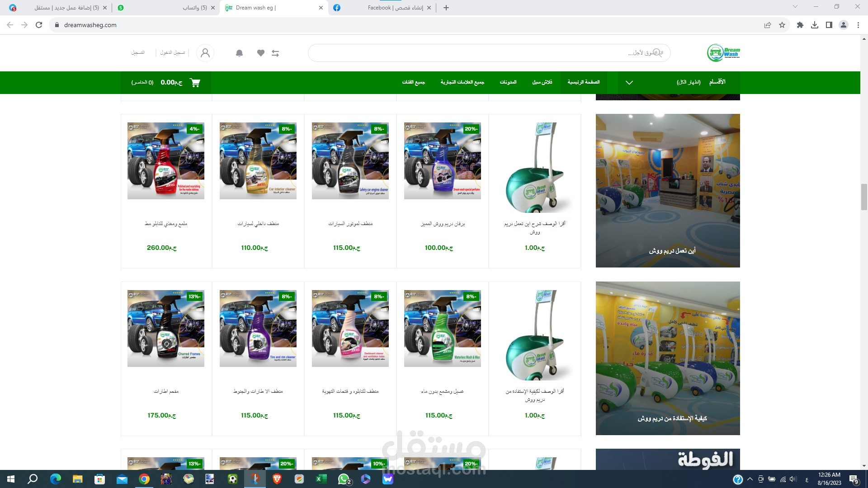Click the green waterless wash bottle image

(443, 328)
